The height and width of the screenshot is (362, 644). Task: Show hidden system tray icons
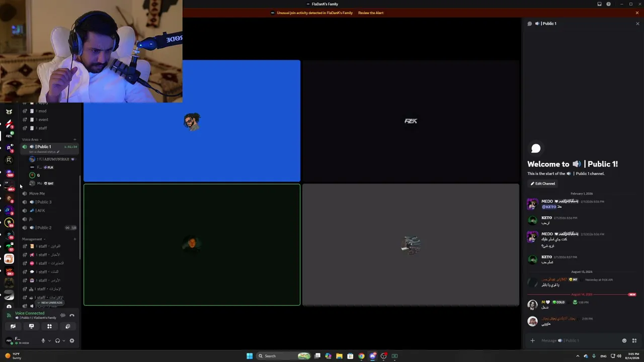pyautogui.click(x=577, y=356)
